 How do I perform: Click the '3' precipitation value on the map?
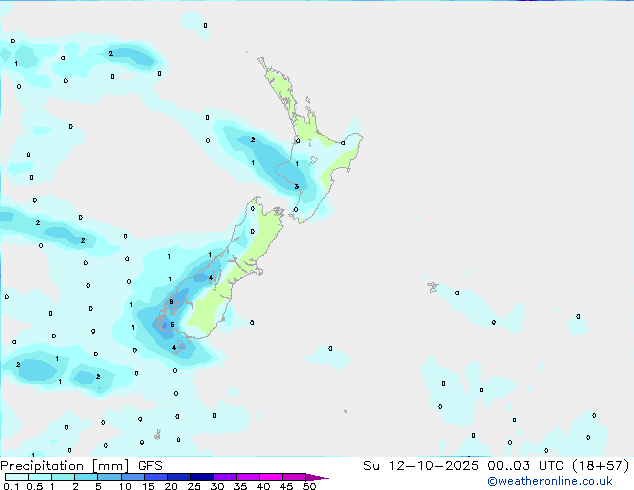(x=296, y=186)
